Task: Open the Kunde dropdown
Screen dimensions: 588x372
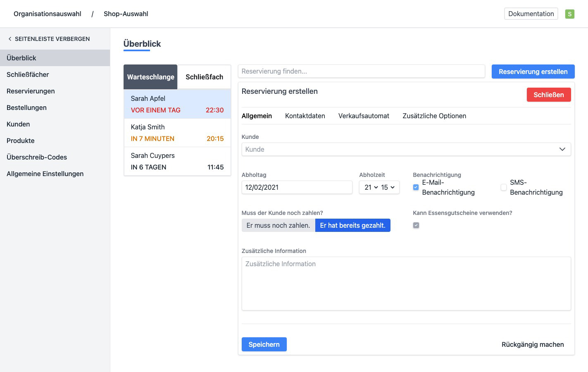Action: click(406, 149)
